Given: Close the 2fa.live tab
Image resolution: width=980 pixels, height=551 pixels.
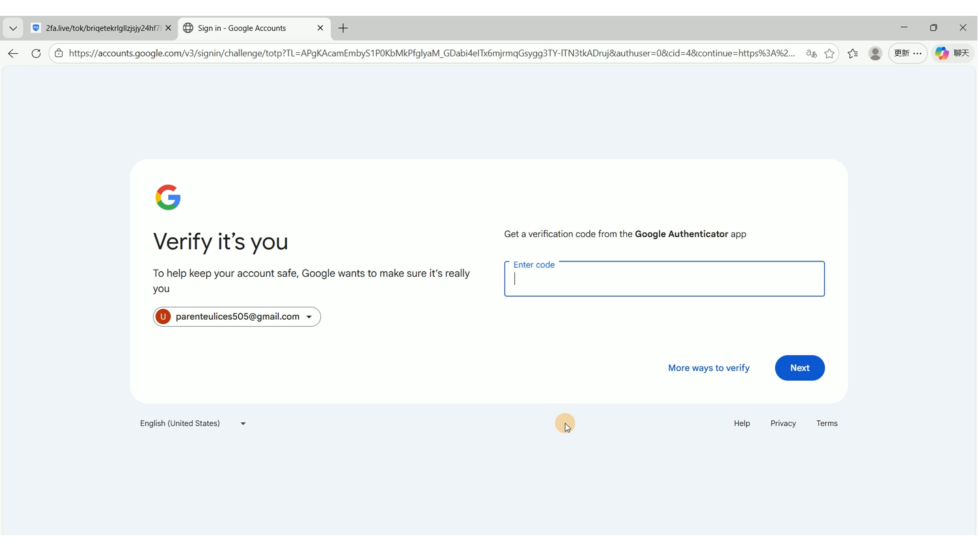Looking at the screenshot, I should 169,28.
